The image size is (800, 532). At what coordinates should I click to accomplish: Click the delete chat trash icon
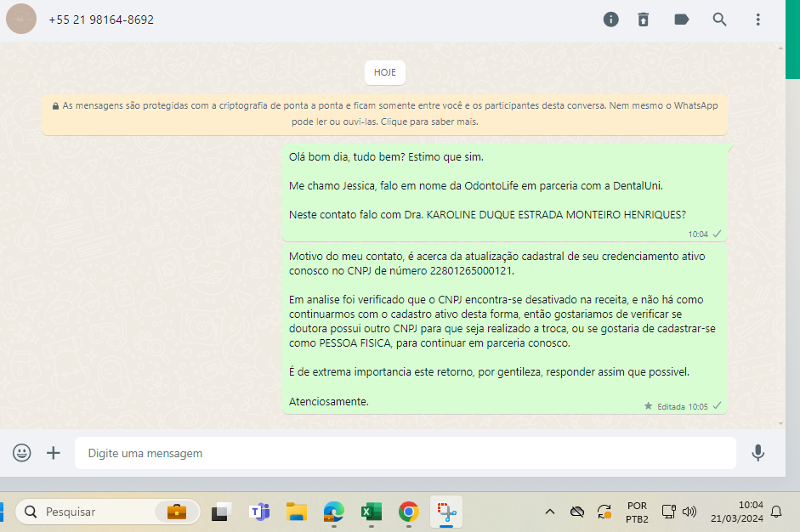coord(644,20)
